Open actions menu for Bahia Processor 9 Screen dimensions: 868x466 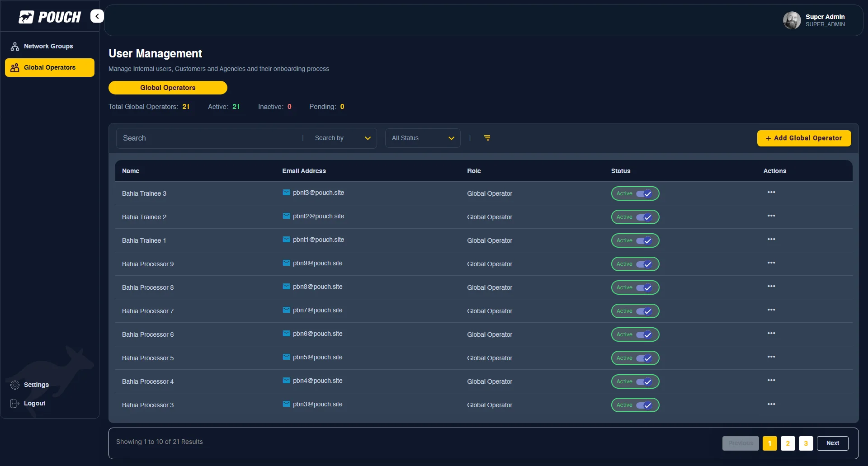click(x=771, y=263)
